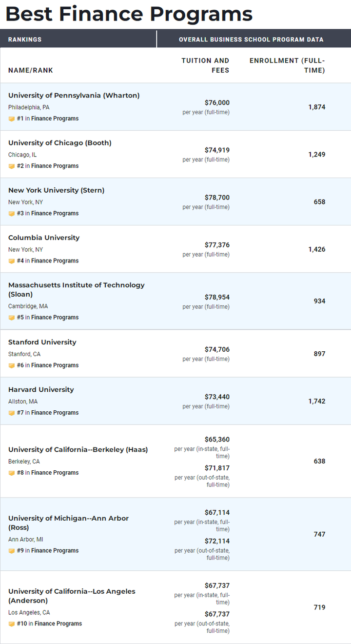Open New York University (Stern) link

(x=56, y=190)
